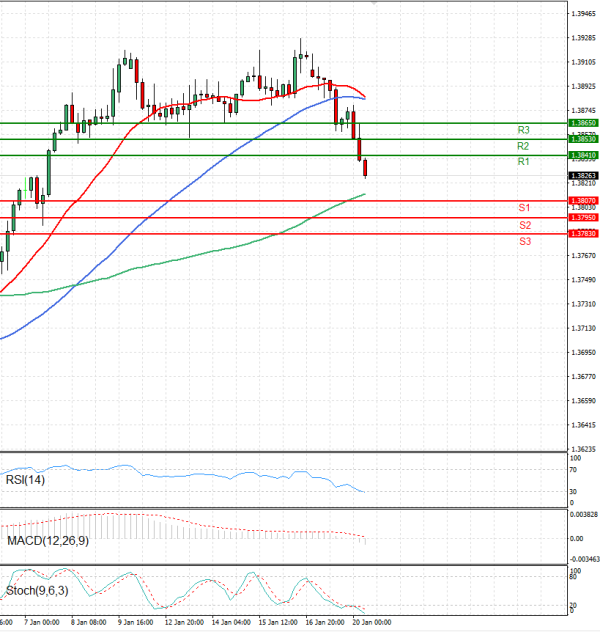
Task: Click the 1.37830 red price tag
Action: pyautogui.click(x=583, y=233)
